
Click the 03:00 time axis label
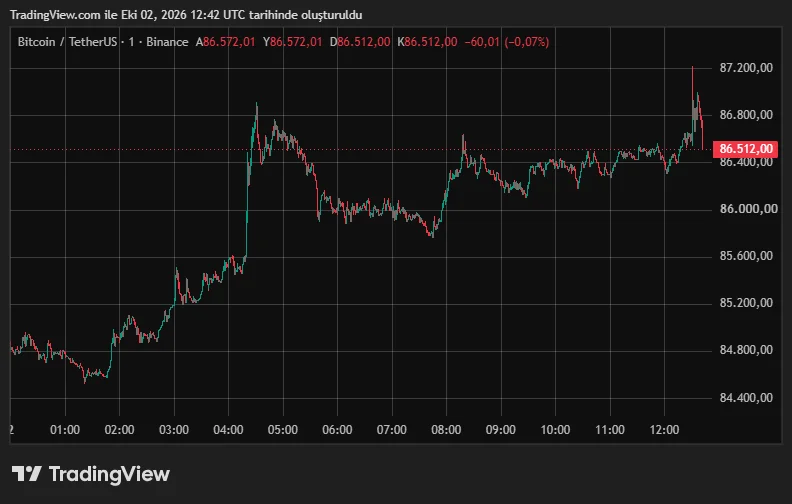[174, 430]
